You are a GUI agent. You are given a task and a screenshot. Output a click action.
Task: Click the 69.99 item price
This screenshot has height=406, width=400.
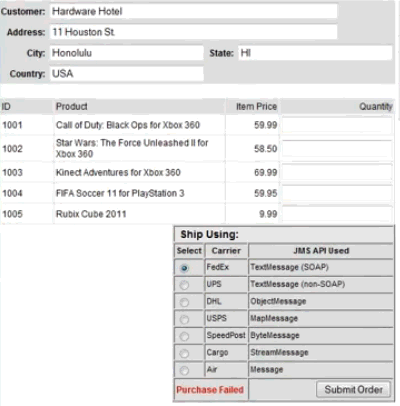(x=265, y=172)
